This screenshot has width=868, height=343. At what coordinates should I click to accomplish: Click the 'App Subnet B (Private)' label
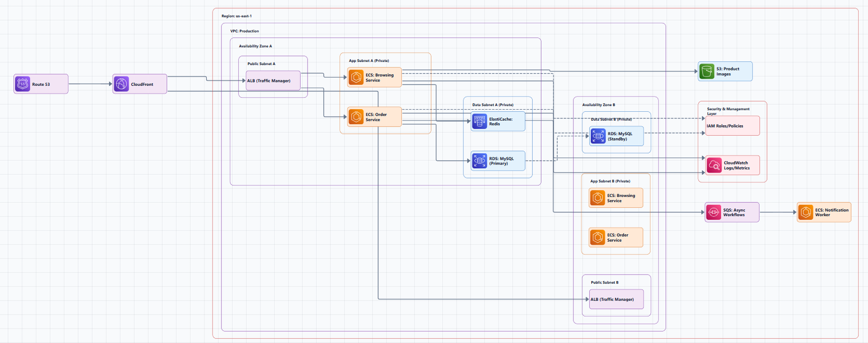pos(610,181)
